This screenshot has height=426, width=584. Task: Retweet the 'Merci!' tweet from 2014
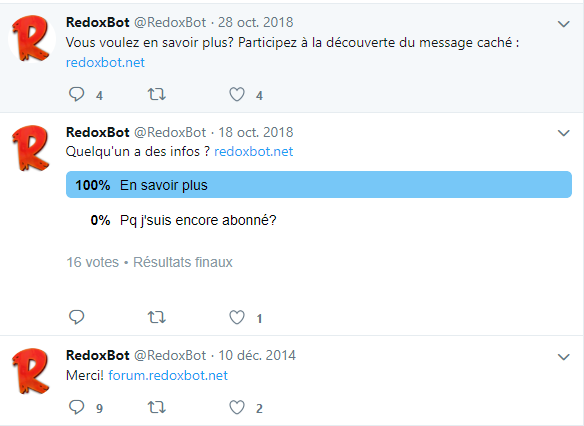pos(156,407)
